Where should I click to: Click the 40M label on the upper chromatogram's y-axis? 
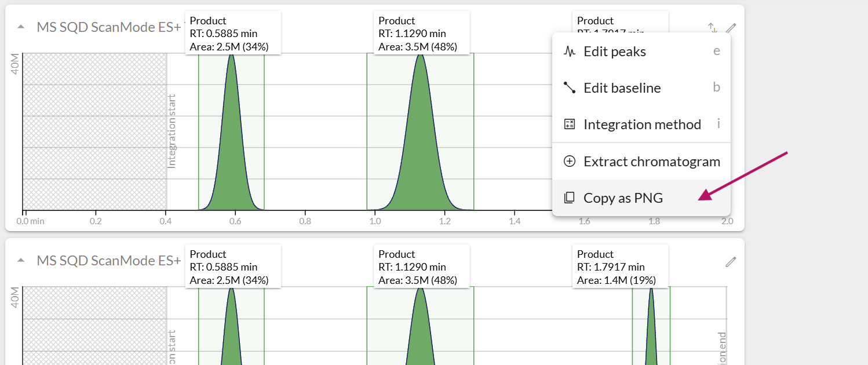(15, 64)
